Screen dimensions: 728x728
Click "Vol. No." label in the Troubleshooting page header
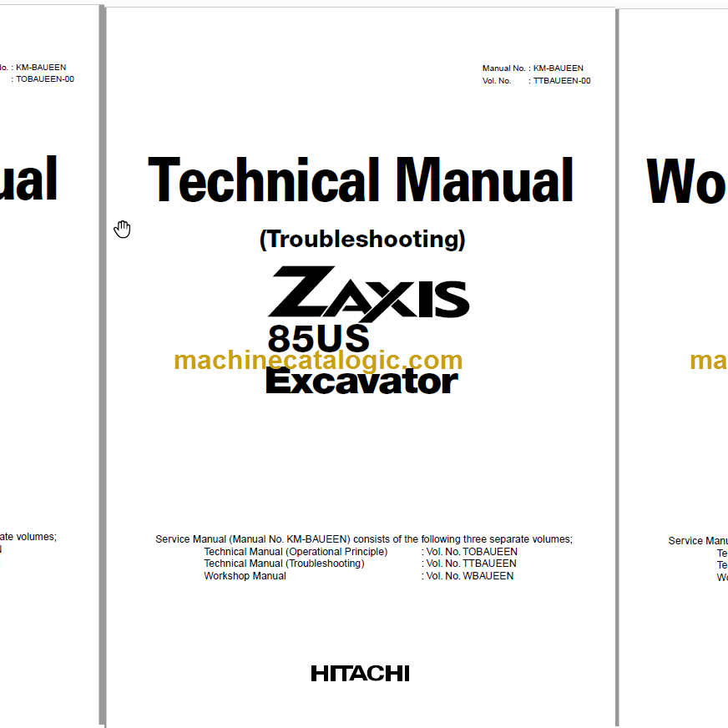[497, 81]
